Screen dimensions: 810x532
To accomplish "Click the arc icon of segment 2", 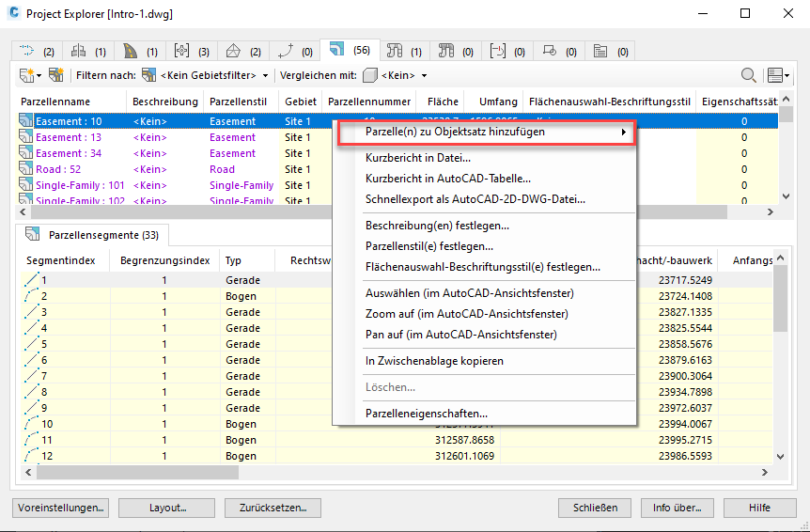I will click(x=32, y=296).
